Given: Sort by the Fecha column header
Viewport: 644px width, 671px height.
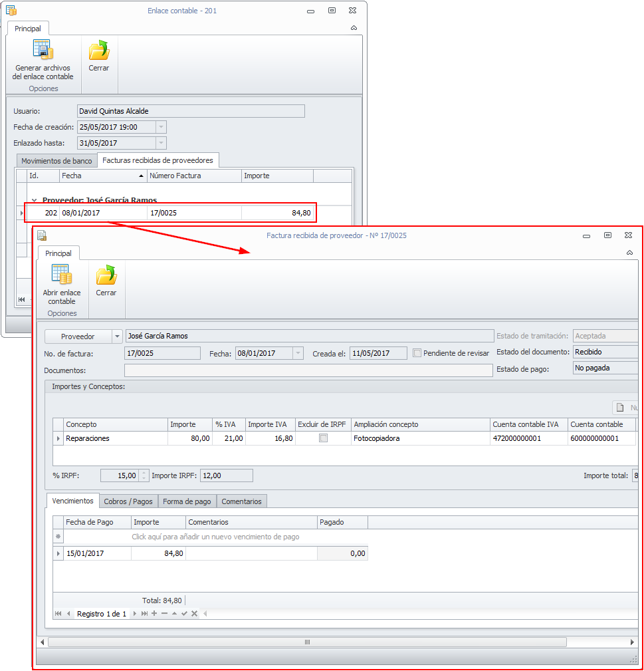Looking at the screenshot, I should [102, 176].
